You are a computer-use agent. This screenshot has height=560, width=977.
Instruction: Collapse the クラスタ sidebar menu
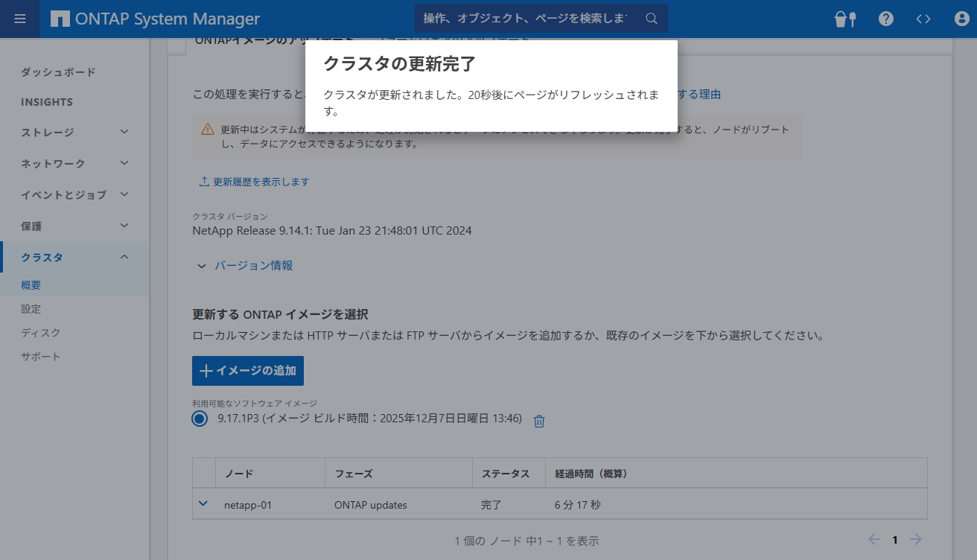124,257
